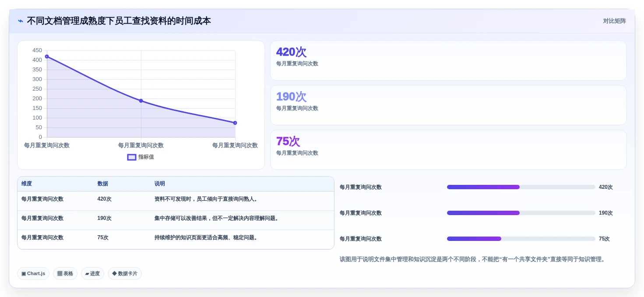Click the row text starting 资料不可发现时
This screenshot has height=297, width=644.
pos(207,199)
